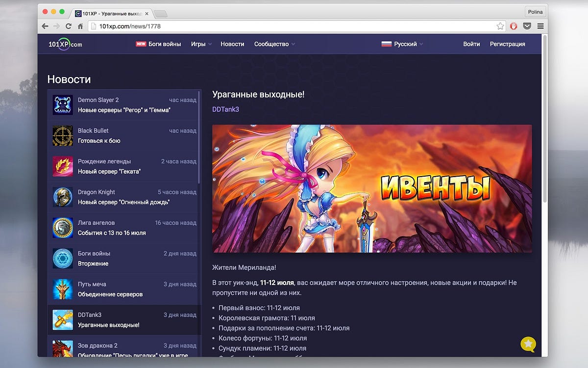588x368 pixels.
Task: Click the Pocket extension icon
Action: 527,26
